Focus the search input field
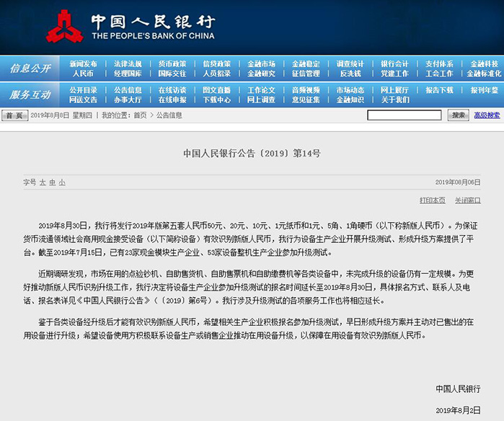This screenshot has height=421, width=504. (404, 115)
